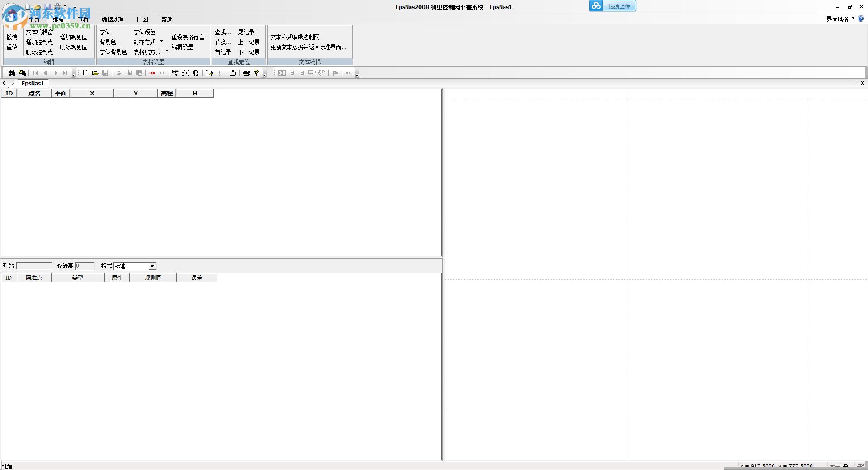
Task: Open the 数据处理 ribbon tab
Action: tap(113, 19)
